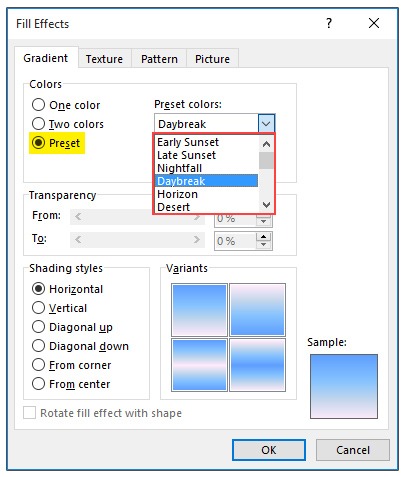This screenshot has width=405, height=477.
Task: Enable Rotate fill effect with shape
Action: point(29,413)
